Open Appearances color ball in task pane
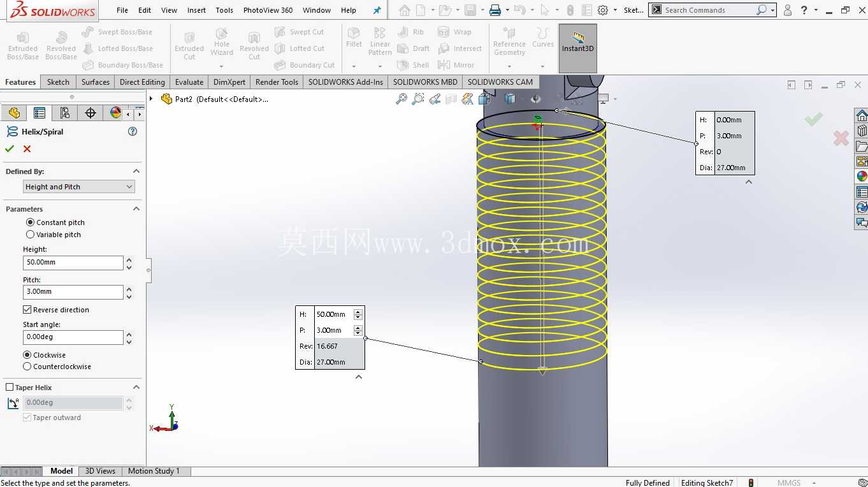Viewport: 868px width, 487px height. [862, 177]
